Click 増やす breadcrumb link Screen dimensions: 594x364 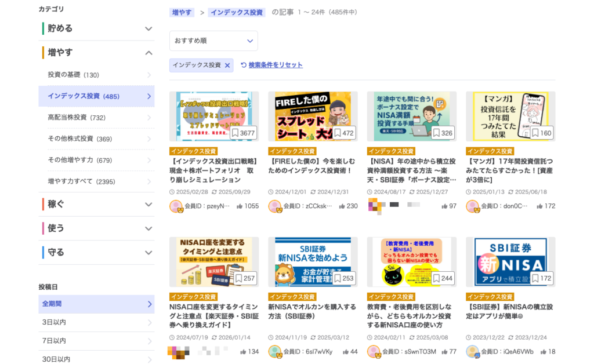182,12
